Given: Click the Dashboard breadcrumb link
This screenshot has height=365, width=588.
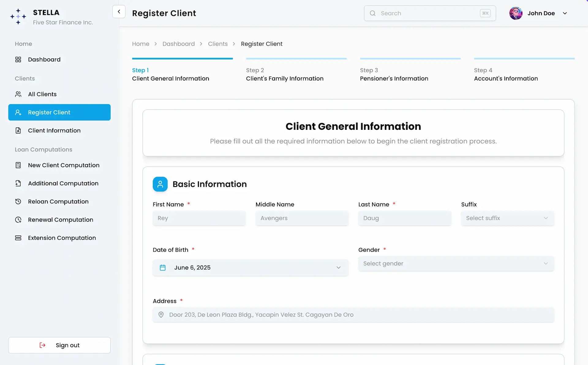Looking at the screenshot, I should pos(179,44).
